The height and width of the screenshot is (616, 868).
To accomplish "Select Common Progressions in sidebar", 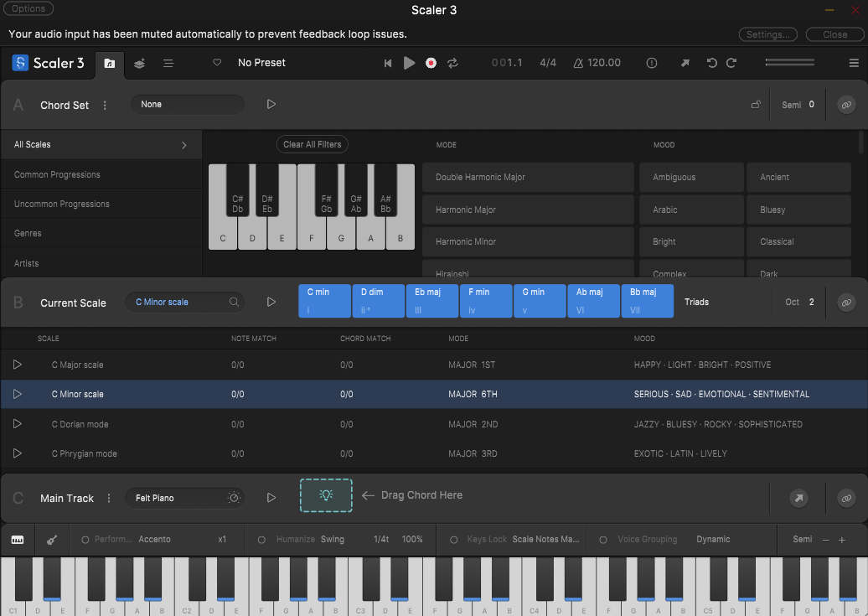I will [101, 174].
